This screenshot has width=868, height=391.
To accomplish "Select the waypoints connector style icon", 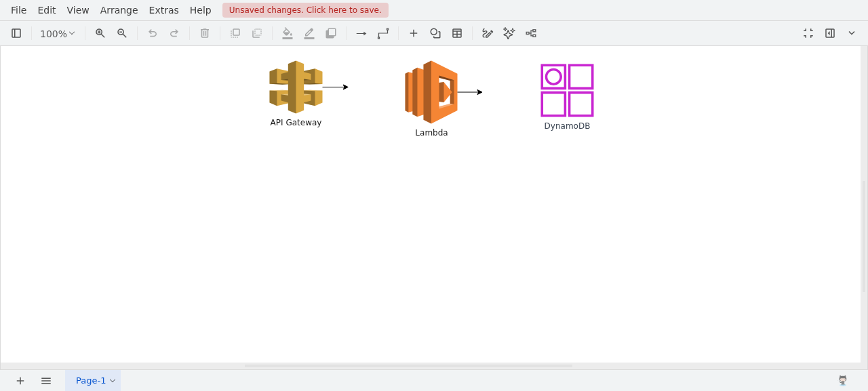I will (x=383, y=33).
